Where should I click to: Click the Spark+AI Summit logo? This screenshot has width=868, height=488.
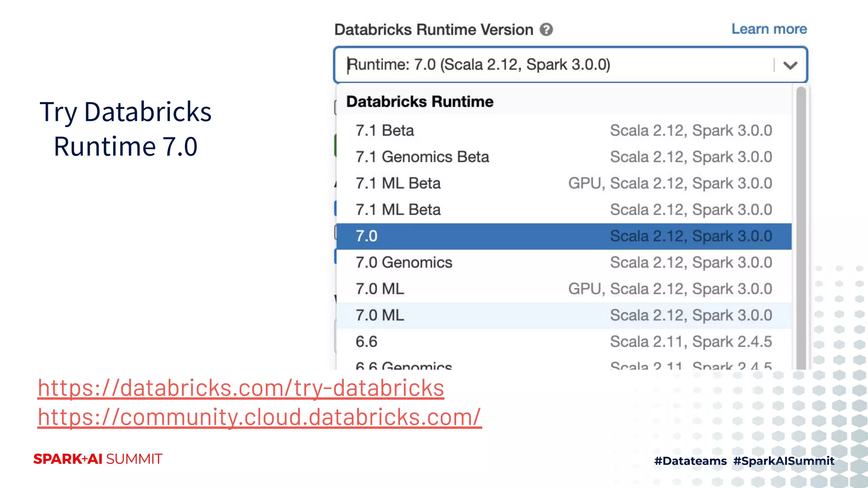coord(98,459)
